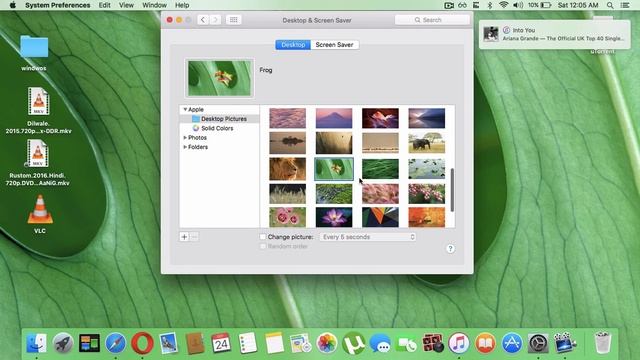Open the iMovie-style clapperboard app in Dock

point(565,343)
